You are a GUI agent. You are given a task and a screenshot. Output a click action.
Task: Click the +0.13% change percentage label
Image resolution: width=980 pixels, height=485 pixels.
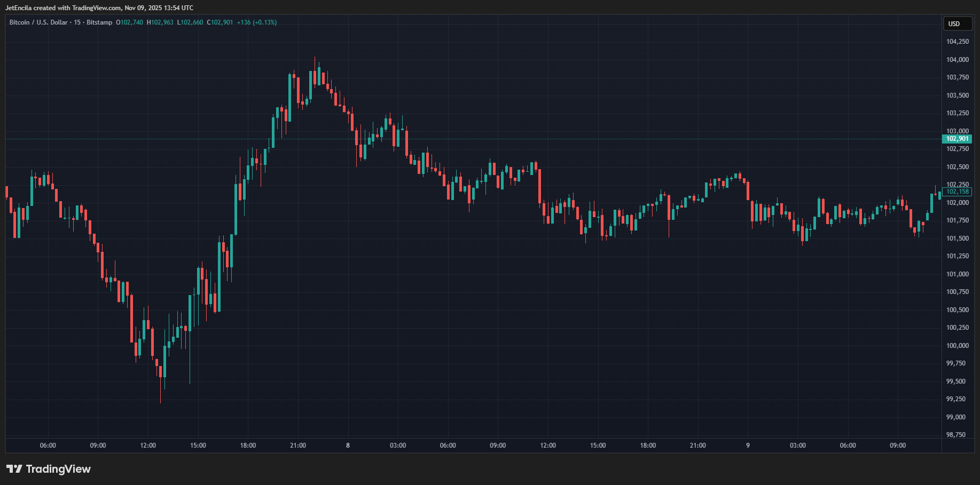click(x=265, y=22)
